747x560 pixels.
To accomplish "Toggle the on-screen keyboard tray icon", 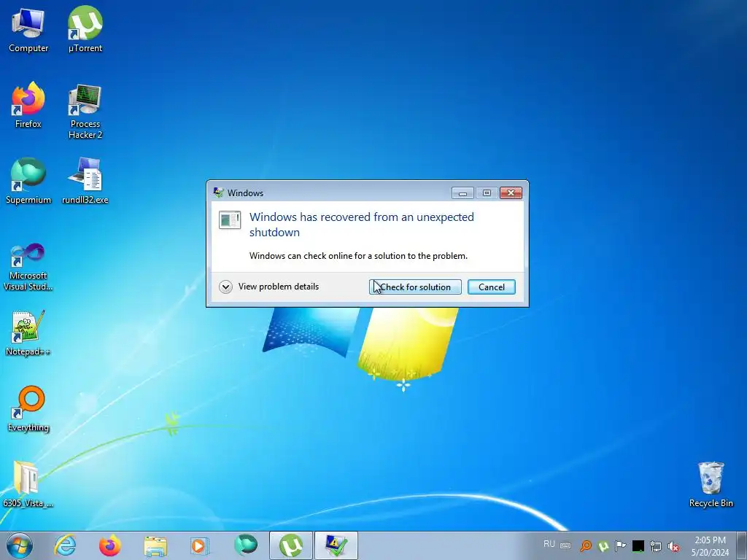I will [565, 545].
